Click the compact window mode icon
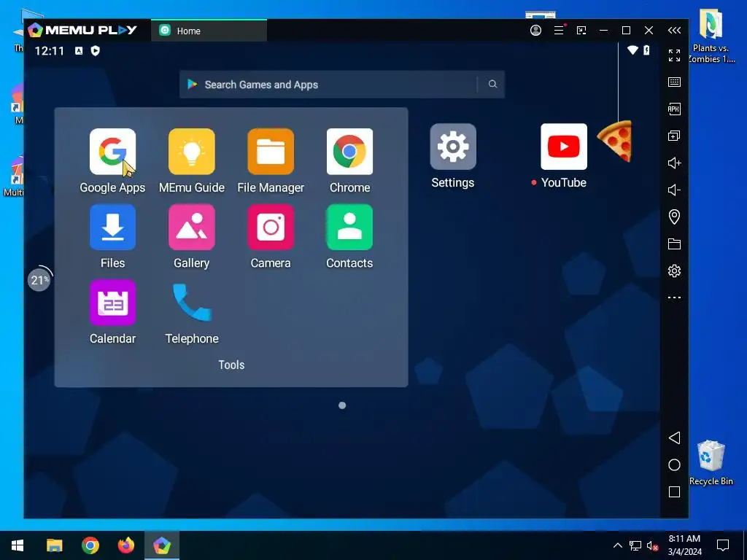 [581, 31]
